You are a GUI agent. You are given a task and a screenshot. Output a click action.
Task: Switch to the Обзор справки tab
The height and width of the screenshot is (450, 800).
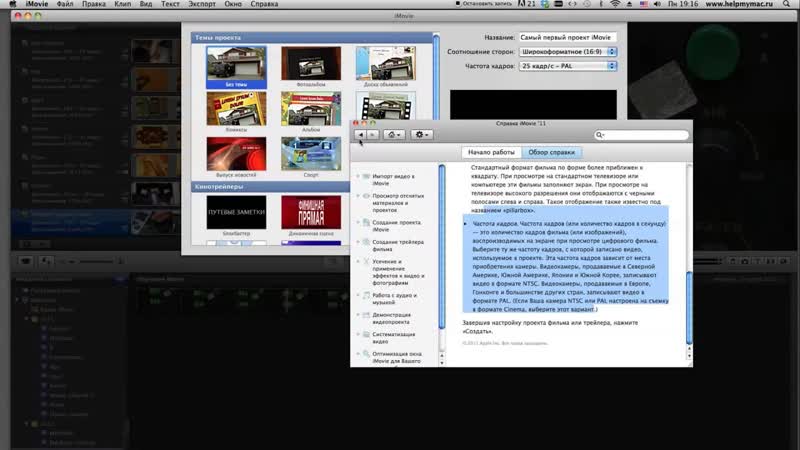coord(552,152)
